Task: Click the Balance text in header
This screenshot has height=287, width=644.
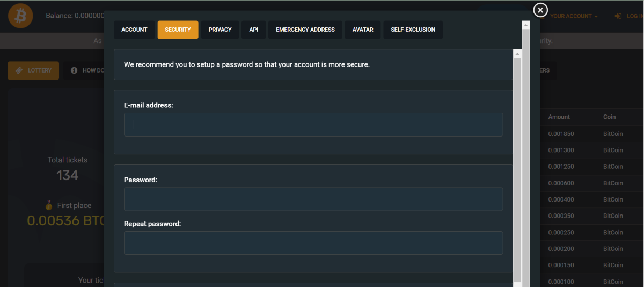Action: [x=75, y=16]
